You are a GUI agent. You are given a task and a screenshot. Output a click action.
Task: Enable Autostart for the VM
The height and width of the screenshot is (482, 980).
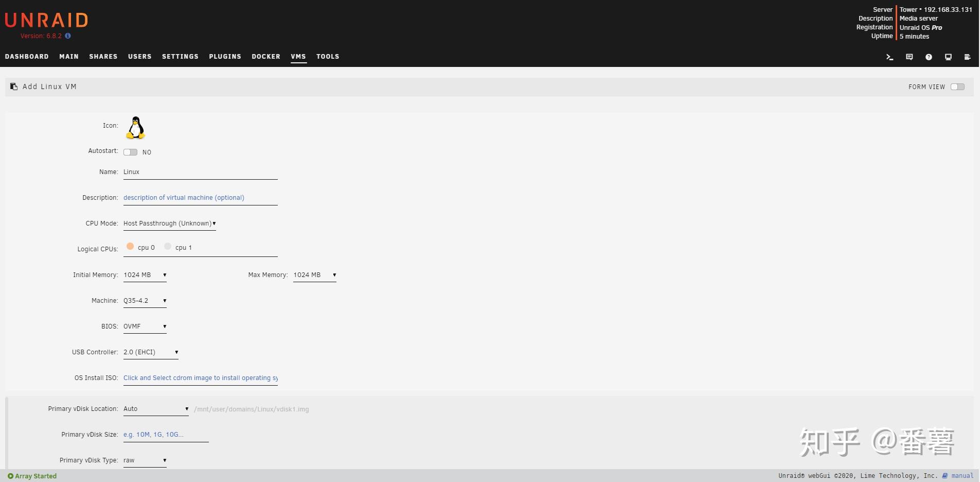tap(130, 152)
